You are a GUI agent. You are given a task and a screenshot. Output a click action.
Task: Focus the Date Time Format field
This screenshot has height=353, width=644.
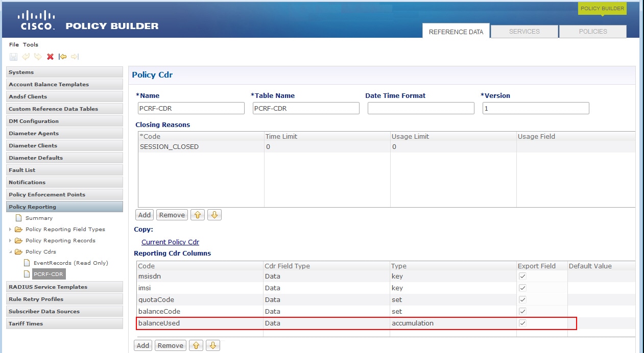click(x=421, y=108)
